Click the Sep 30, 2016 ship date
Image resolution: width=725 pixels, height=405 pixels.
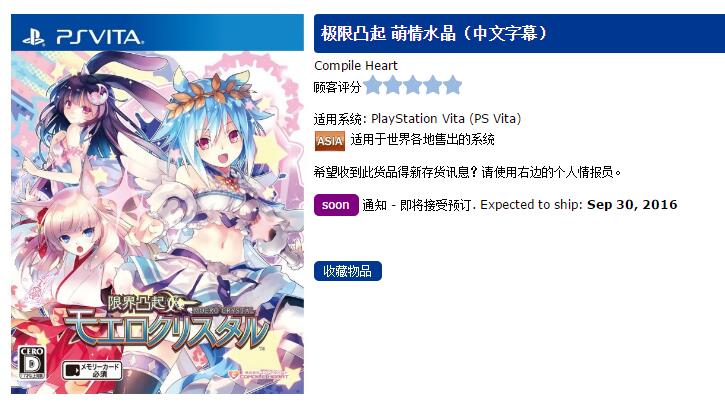632,205
